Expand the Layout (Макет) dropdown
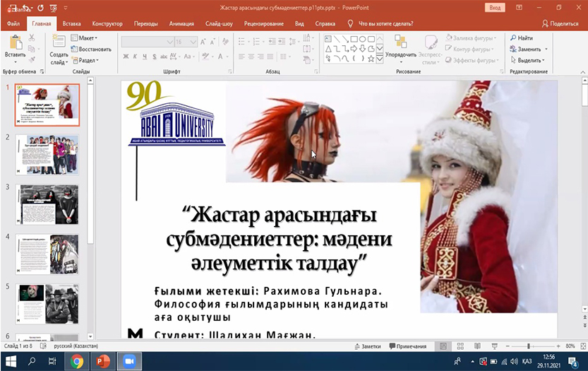 88,38
